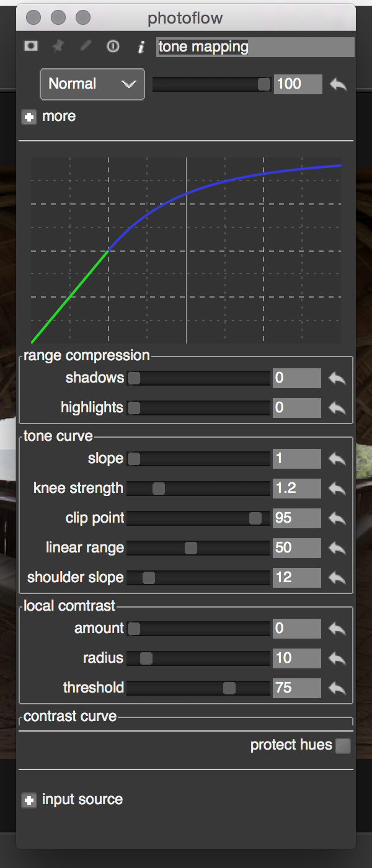Expand the input source section
The image size is (372, 868).
pos(29,800)
